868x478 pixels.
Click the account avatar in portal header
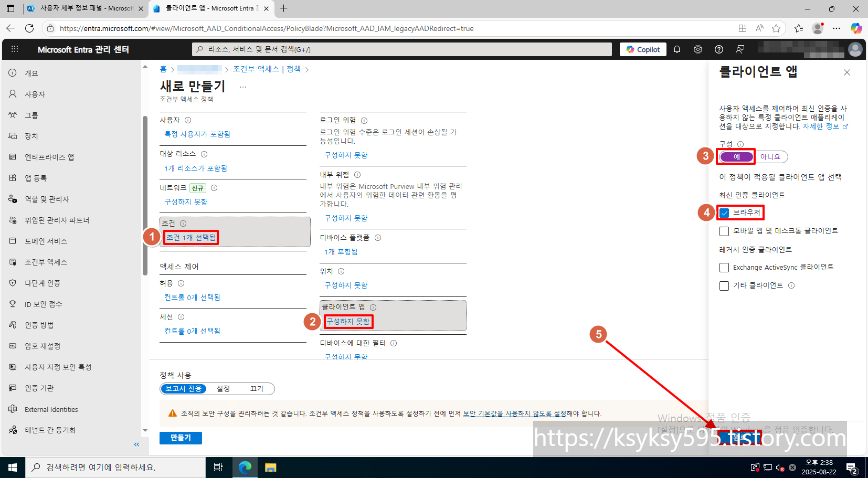[855, 49]
